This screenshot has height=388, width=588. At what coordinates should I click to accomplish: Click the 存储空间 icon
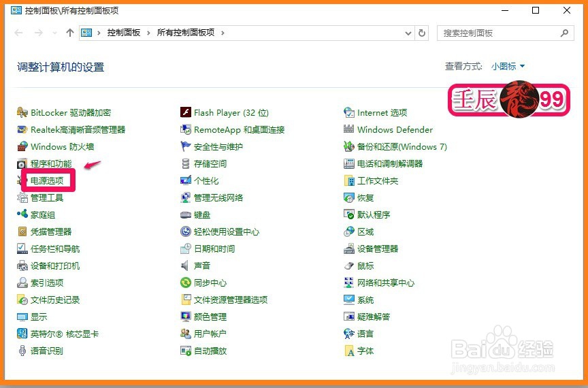point(186,163)
